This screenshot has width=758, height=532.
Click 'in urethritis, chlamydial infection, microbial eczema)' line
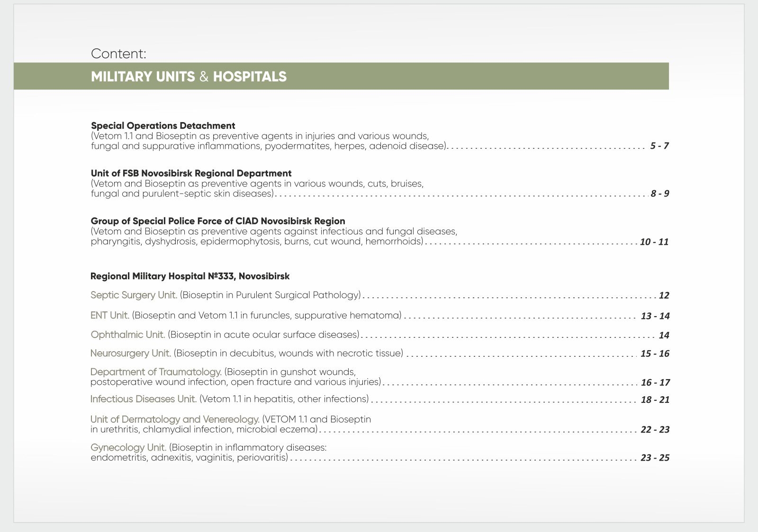[x=204, y=429]
